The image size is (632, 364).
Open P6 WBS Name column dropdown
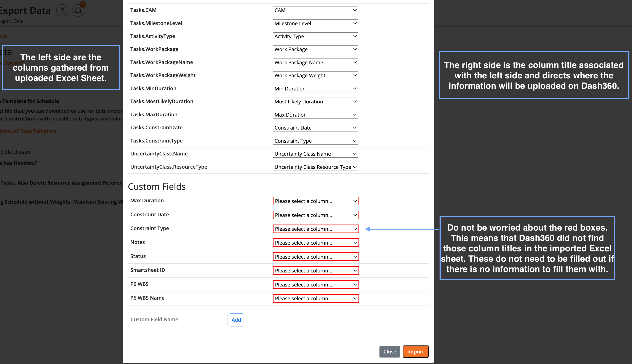point(316,299)
